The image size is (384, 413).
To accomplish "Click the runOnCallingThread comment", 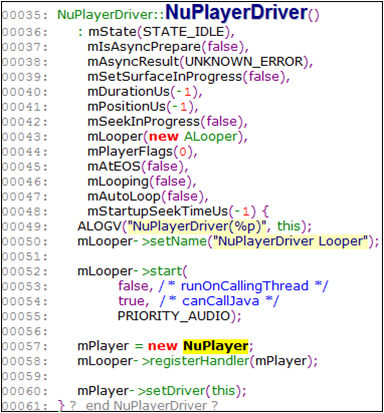I will (244, 286).
